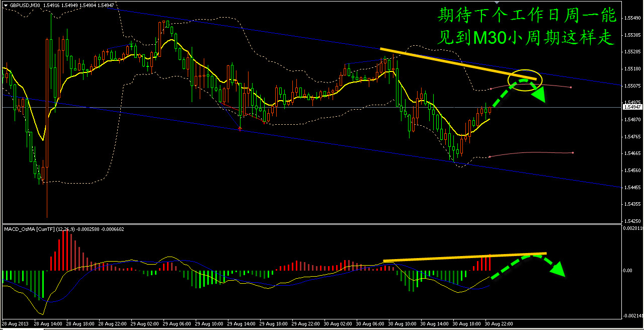The height and width of the screenshot is (330, 644).
Task: Click the 30 Aug 22:00 time label
Action: 500,323
